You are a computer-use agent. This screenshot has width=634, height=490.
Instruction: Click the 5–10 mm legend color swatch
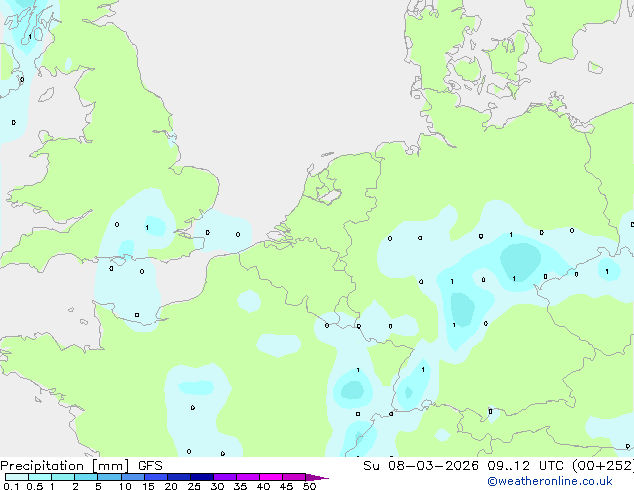109,477
